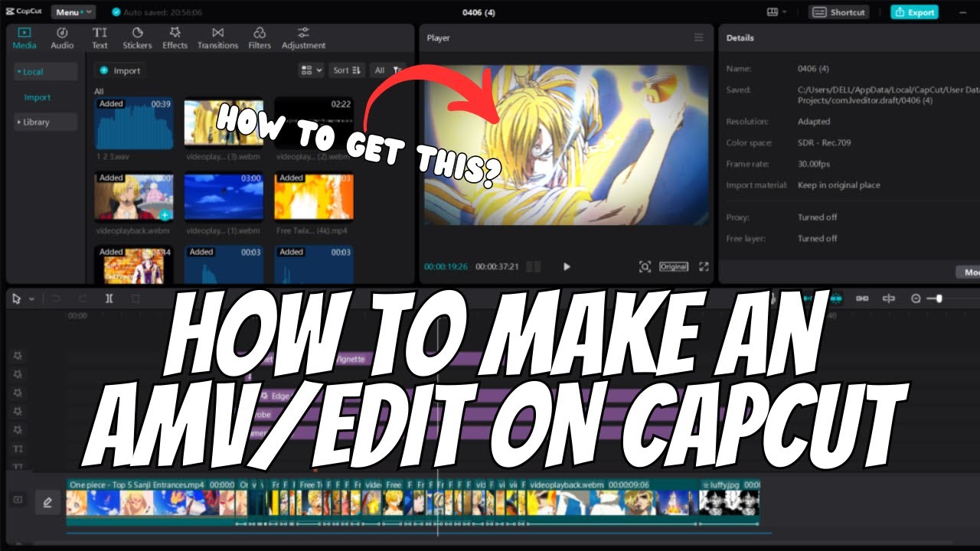Image resolution: width=980 pixels, height=551 pixels.
Task: Click the Import media button
Action: [x=120, y=70]
